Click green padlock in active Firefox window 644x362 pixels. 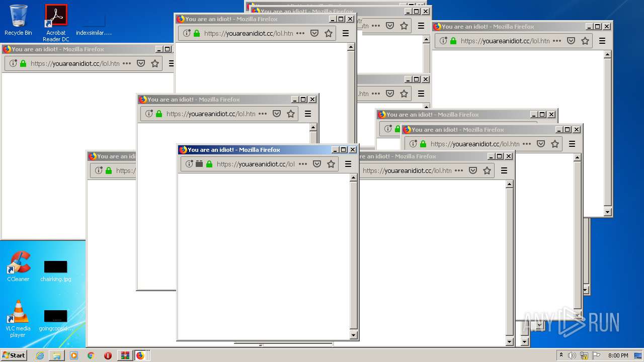(209, 164)
